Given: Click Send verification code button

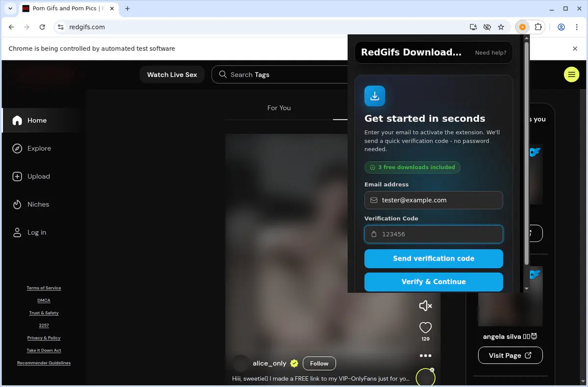Looking at the screenshot, I should click(x=434, y=259).
